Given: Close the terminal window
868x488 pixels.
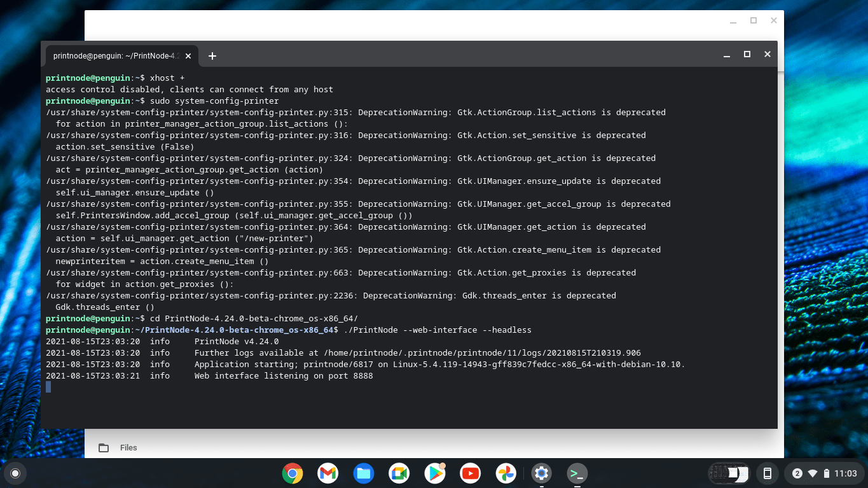Looking at the screenshot, I should (x=768, y=55).
